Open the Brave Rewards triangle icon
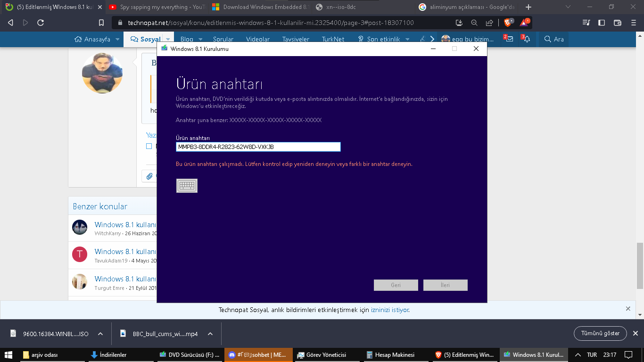Viewport: 644px width, 362px height. point(524,22)
